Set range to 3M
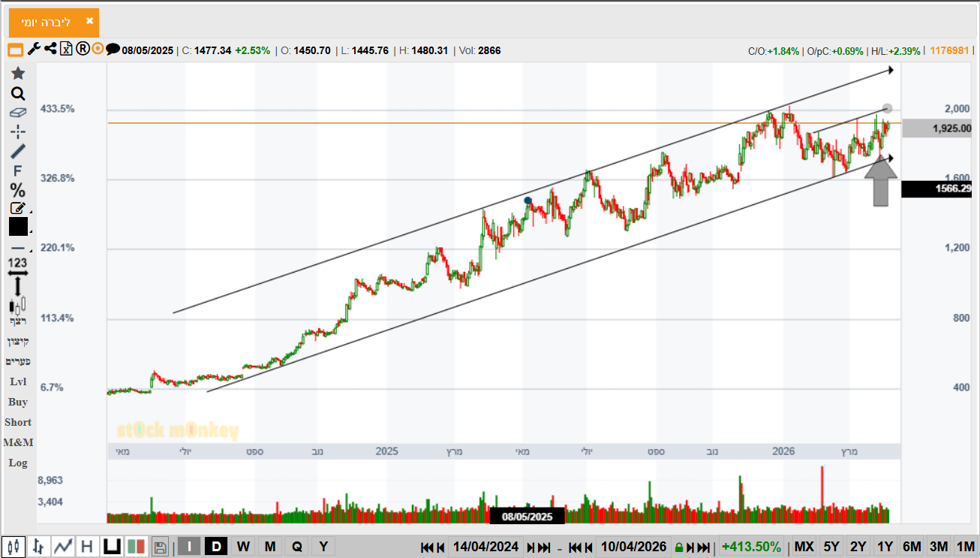Screen dimensions: 980x558 point(939,547)
